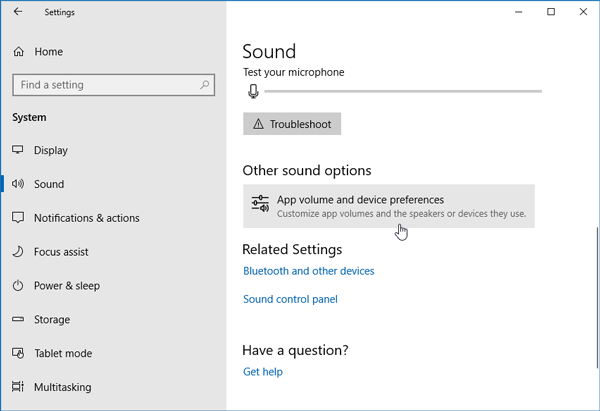Click the app volume mixer sliders icon
The image size is (600, 411).
[x=260, y=204]
